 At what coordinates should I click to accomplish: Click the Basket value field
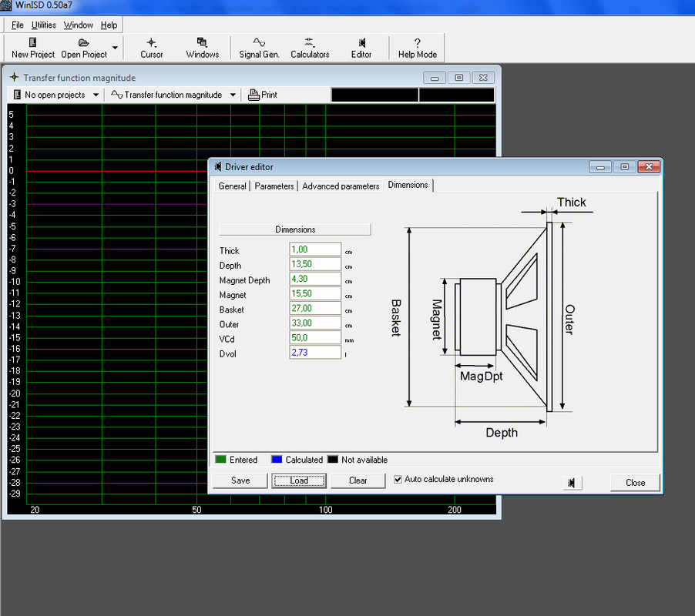[x=315, y=308]
